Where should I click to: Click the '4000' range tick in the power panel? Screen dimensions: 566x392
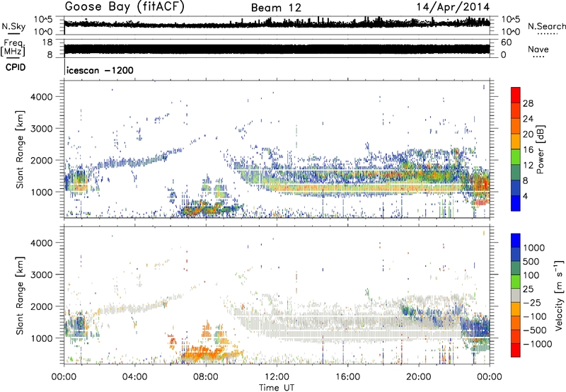42,97
